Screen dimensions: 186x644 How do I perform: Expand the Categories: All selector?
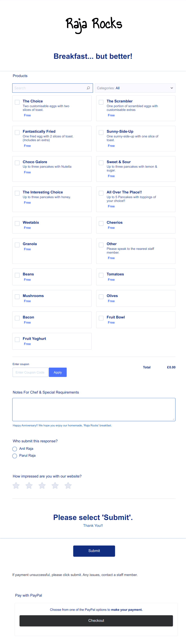pyautogui.click(x=135, y=88)
